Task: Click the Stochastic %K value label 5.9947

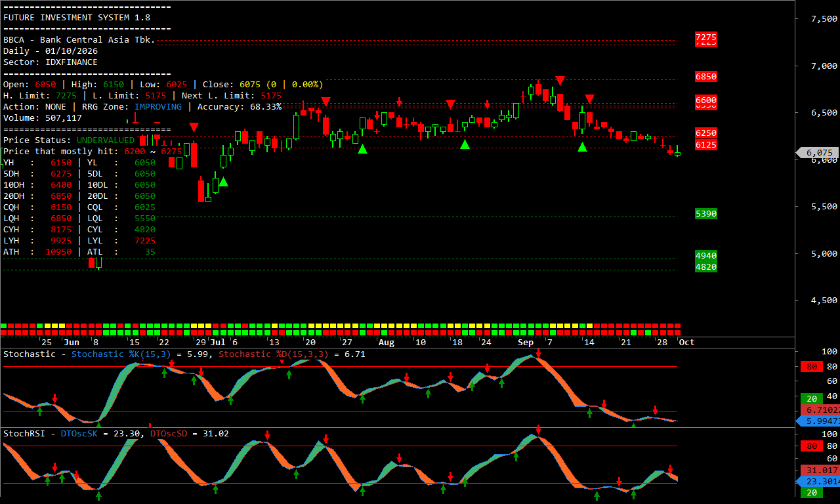Action: click(x=818, y=421)
